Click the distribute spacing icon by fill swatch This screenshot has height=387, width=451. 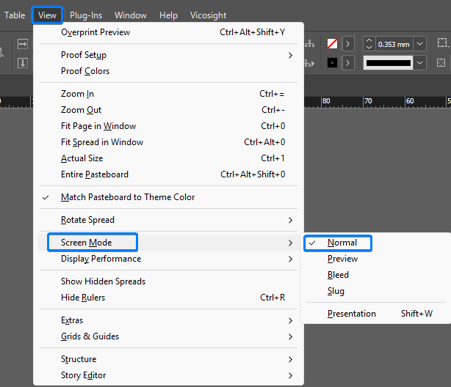tap(310, 44)
